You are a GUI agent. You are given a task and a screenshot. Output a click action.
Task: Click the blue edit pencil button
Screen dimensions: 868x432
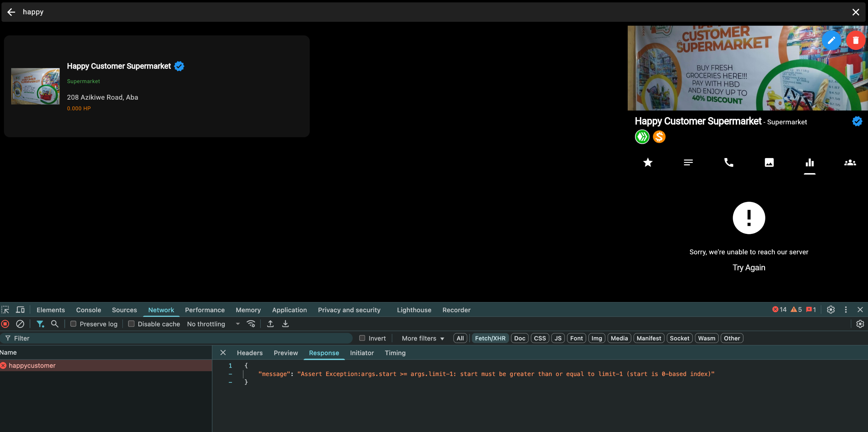[831, 40]
